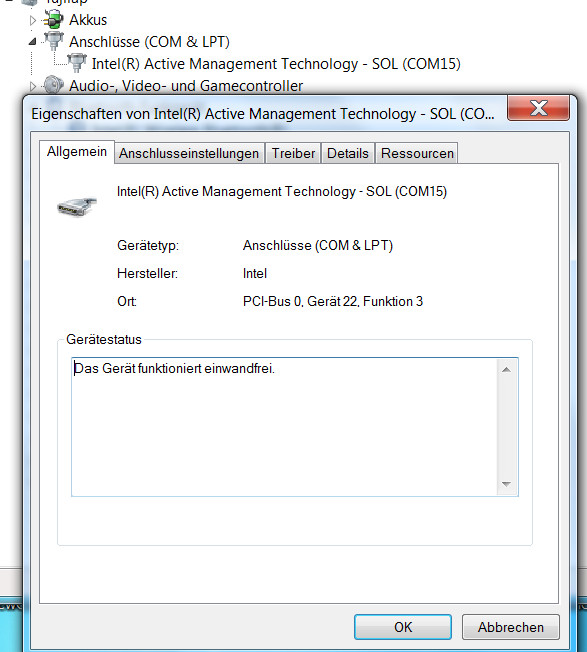Click the 'Hersteller:' label
This screenshot has width=587, height=652.
click(x=148, y=273)
